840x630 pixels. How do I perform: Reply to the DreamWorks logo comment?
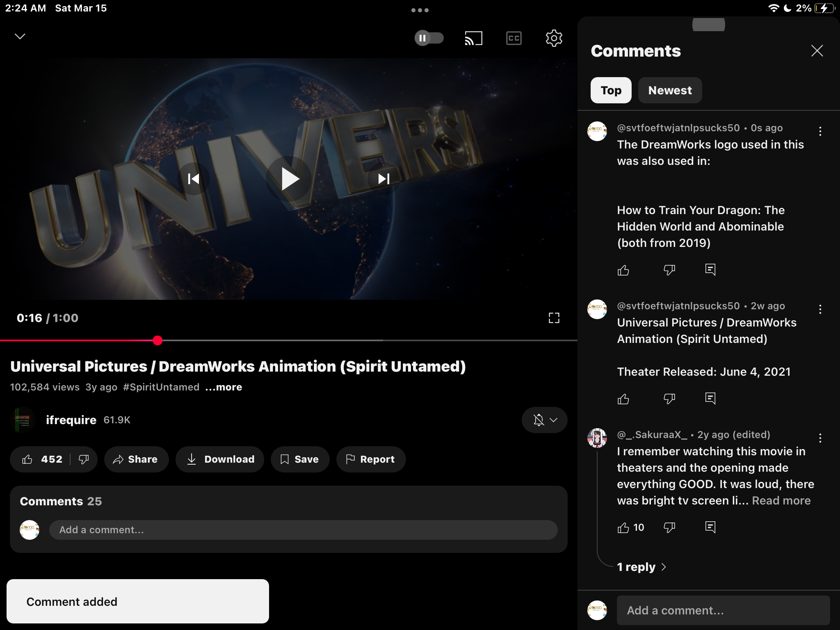click(710, 270)
